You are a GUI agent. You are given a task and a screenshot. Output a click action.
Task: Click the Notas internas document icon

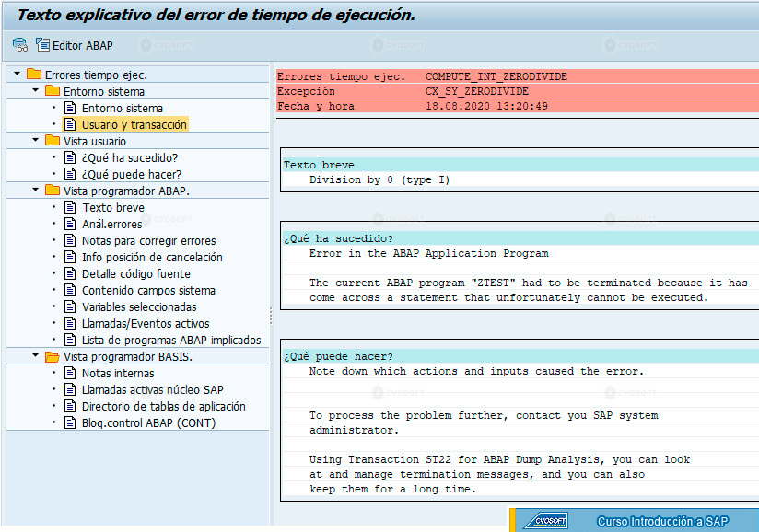[70, 373]
